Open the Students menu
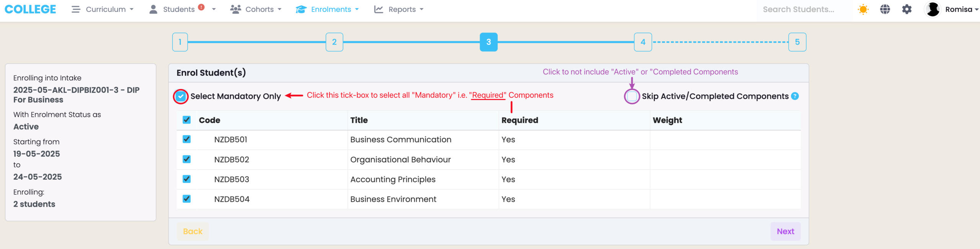The width and height of the screenshot is (980, 249). (x=178, y=9)
